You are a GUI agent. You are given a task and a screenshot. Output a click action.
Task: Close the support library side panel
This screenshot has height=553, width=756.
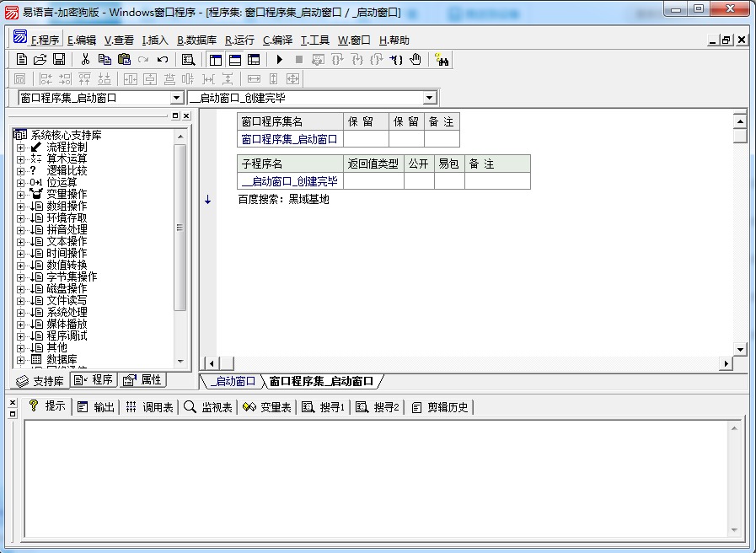(x=186, y=115)
